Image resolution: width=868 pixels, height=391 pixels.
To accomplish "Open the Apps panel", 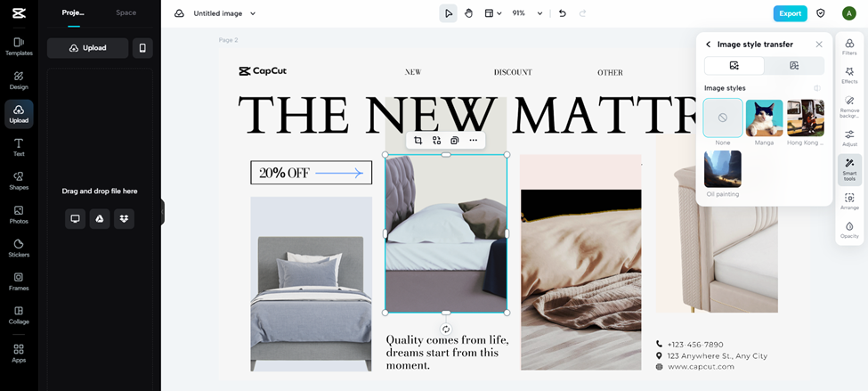I will pos(19,354).
